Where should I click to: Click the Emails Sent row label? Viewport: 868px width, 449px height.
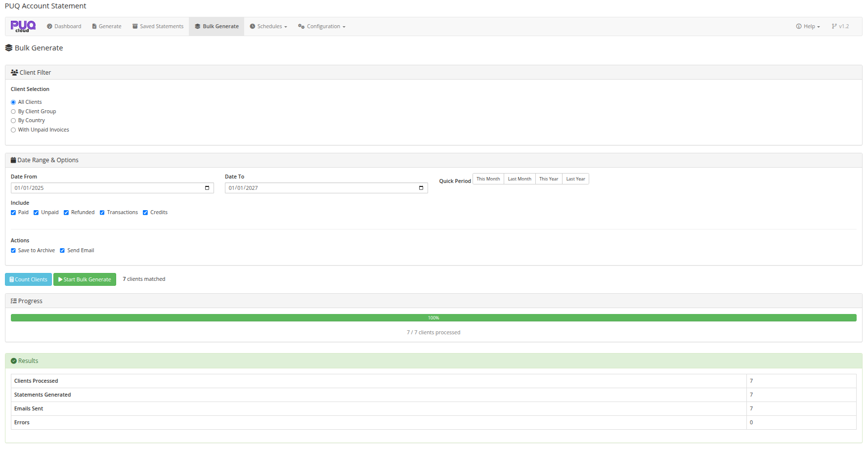coord(29,409)
